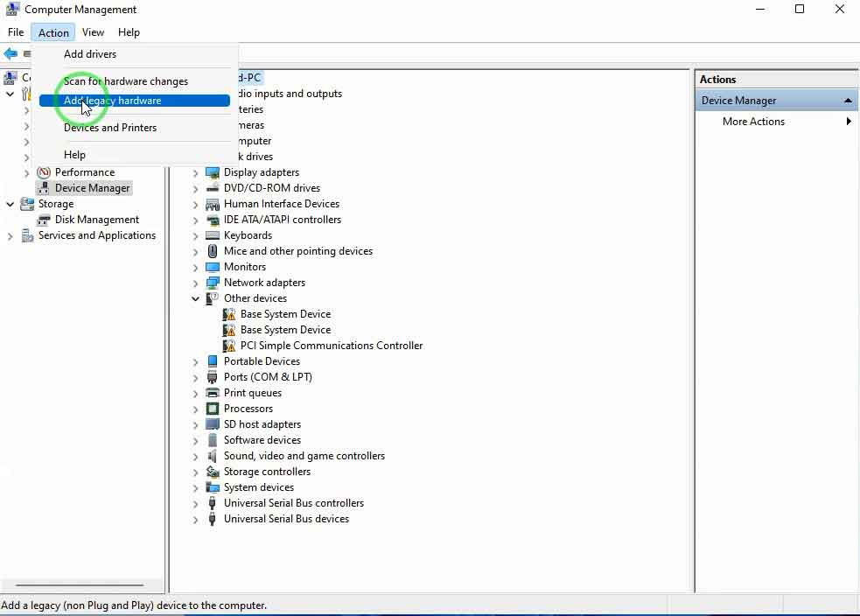
Task: Select Scan for hardware changes
Action: coord(125,81)
